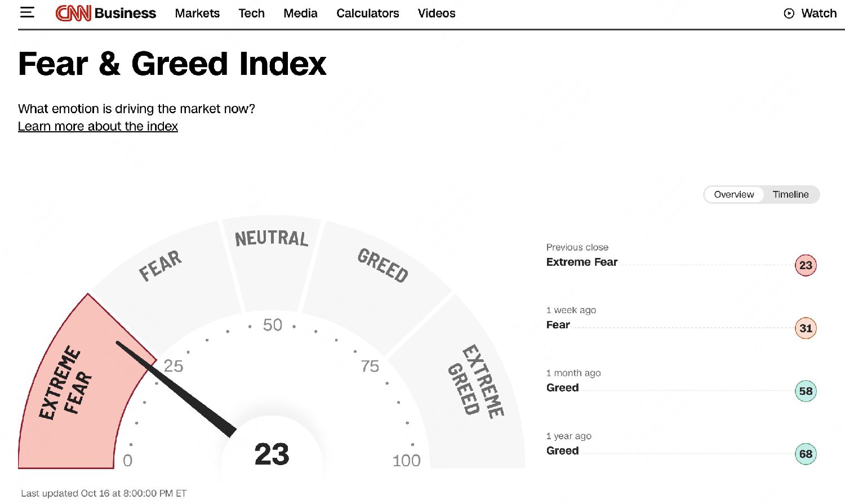Click Learn more about the index link
Image resolution: width=845 pixels, height=504 pixels.
[98, 126]
